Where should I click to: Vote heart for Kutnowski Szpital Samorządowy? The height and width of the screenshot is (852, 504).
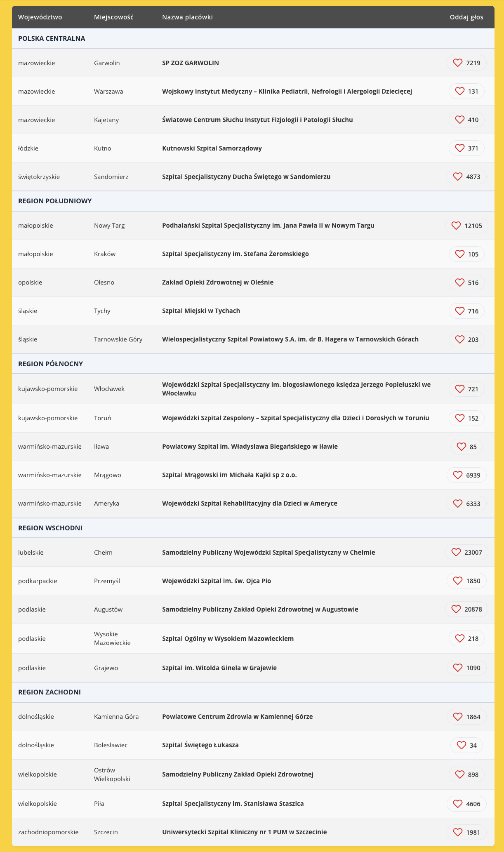tap(459, 148)
